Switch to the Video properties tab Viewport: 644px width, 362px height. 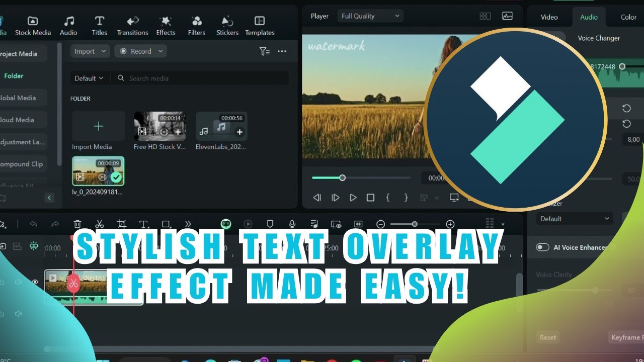[549, 17]
